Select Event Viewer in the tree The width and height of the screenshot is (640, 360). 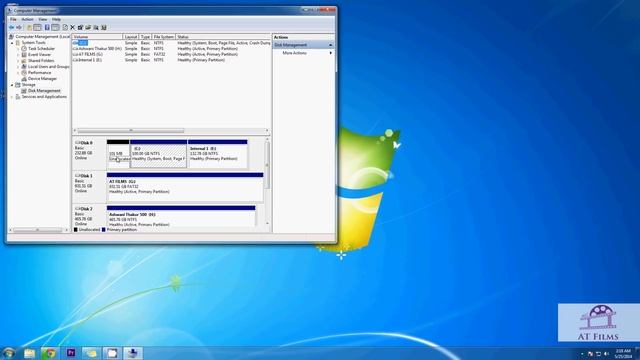39,55
